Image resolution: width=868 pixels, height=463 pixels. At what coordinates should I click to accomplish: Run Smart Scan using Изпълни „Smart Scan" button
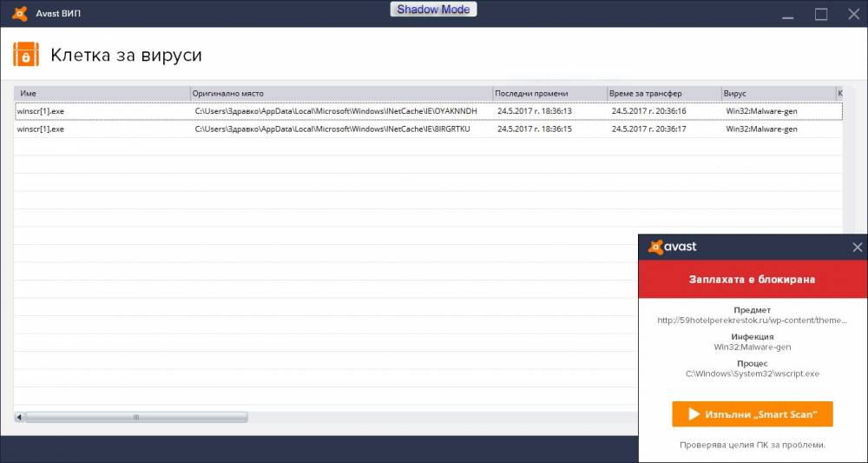(x=753, y=414)
